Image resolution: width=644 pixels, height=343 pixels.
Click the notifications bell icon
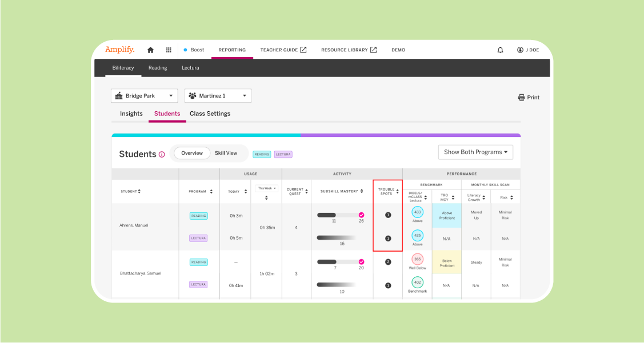(500, 50)
